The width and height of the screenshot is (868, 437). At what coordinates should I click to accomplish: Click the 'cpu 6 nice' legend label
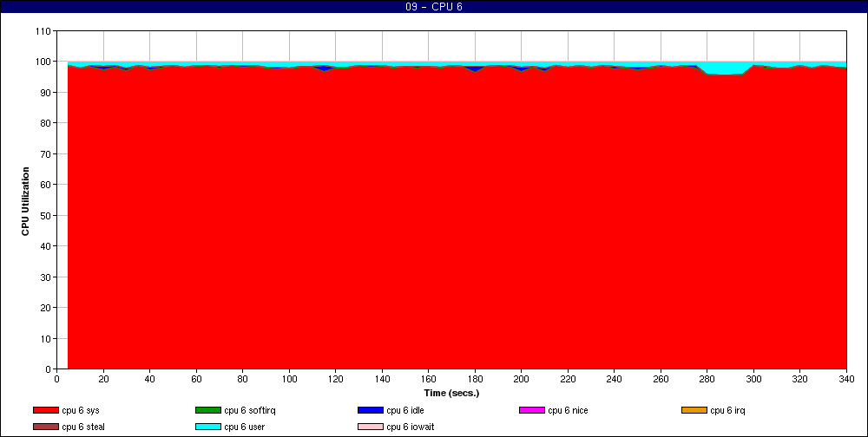(568, 410)
